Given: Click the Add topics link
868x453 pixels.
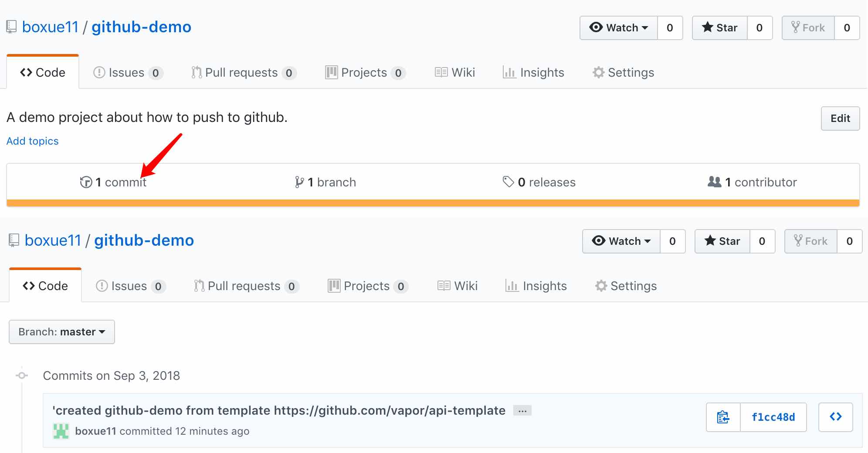Looking at the screenshot, I should pos(32,141).
